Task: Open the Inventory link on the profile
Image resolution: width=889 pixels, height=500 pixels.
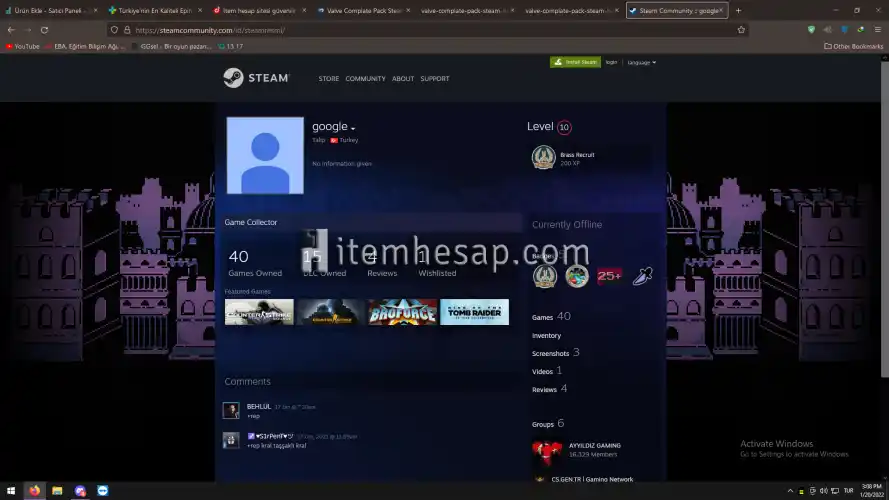Action: [546, 336]
